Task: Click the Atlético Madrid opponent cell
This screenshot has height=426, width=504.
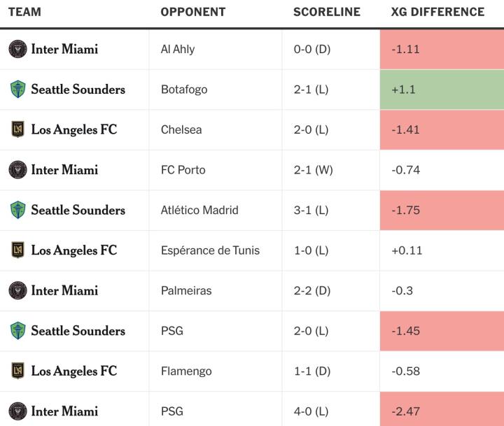Action: point(199,210)
